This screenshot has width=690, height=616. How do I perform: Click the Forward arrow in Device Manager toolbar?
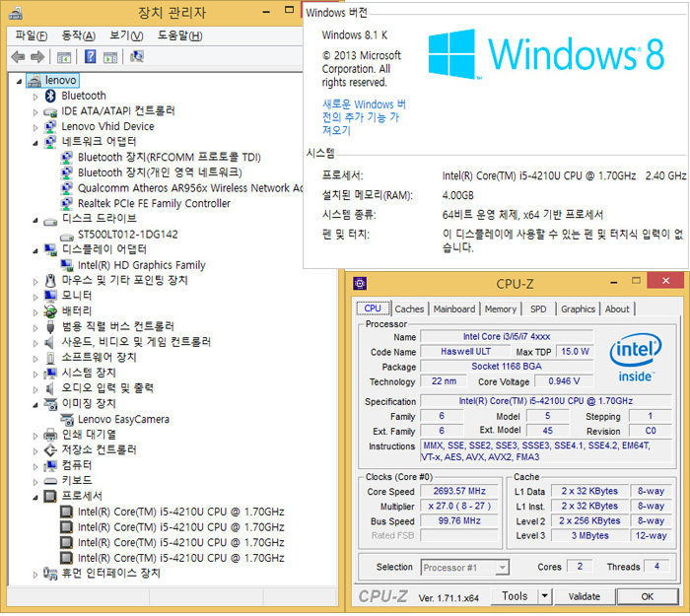pos(37,57)
